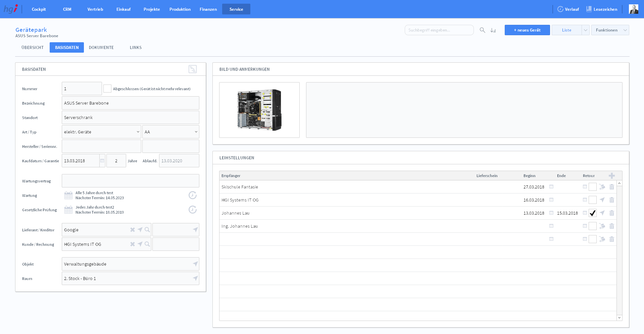Clear the Google supplier with X icon

pyautogui.click(x=133, y=230)
